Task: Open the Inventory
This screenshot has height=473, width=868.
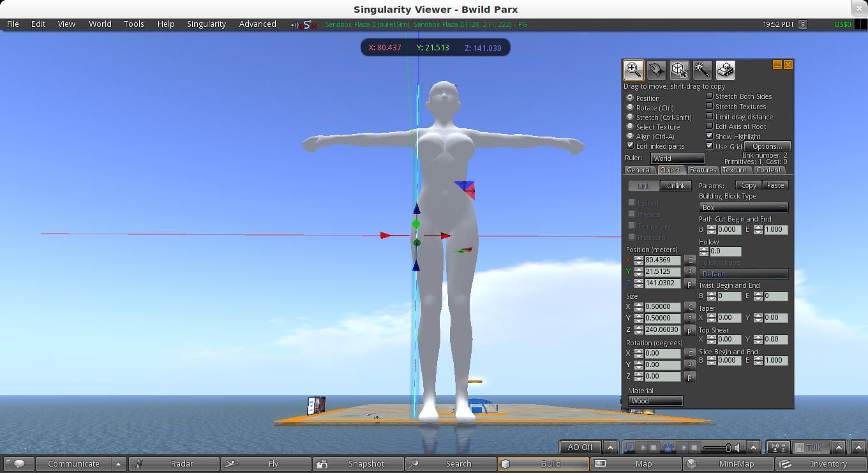Action: click(820, 464)
